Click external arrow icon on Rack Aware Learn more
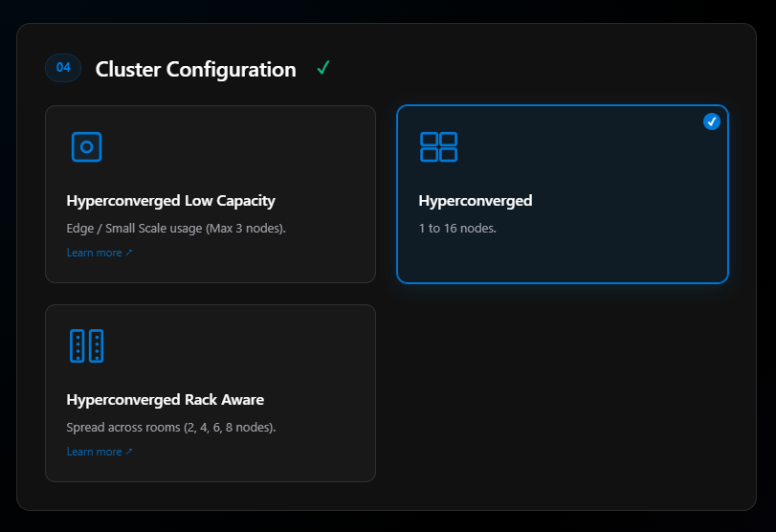The image size is (776, 532). pos(129,453)
